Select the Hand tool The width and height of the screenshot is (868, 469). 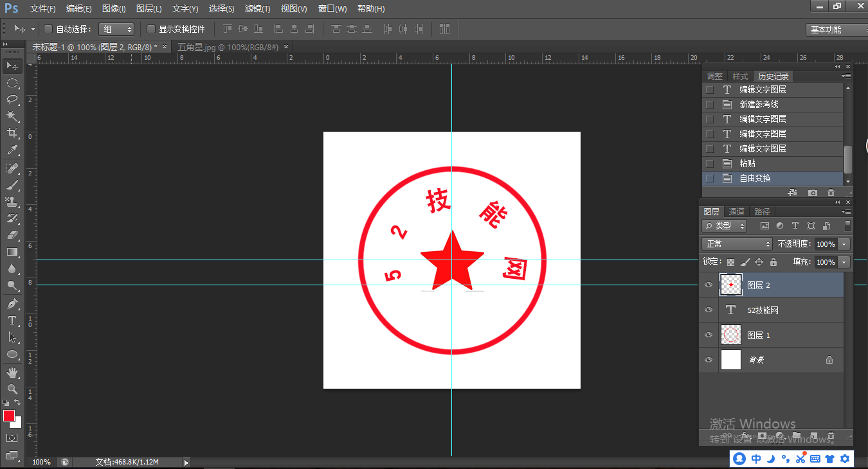[x=12, y=372]
